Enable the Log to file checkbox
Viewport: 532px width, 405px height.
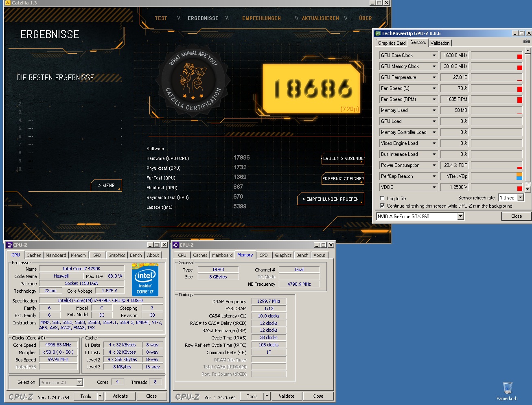[x=382, y=199]
